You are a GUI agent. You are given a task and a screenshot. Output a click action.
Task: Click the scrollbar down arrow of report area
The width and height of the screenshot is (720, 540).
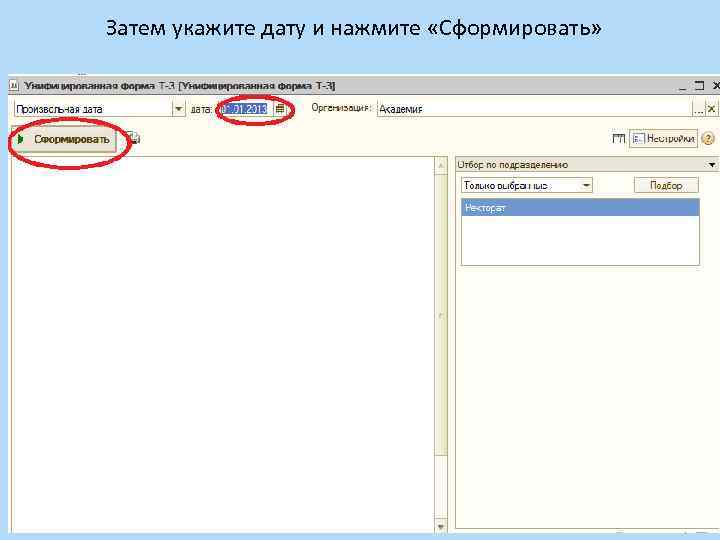441,526
